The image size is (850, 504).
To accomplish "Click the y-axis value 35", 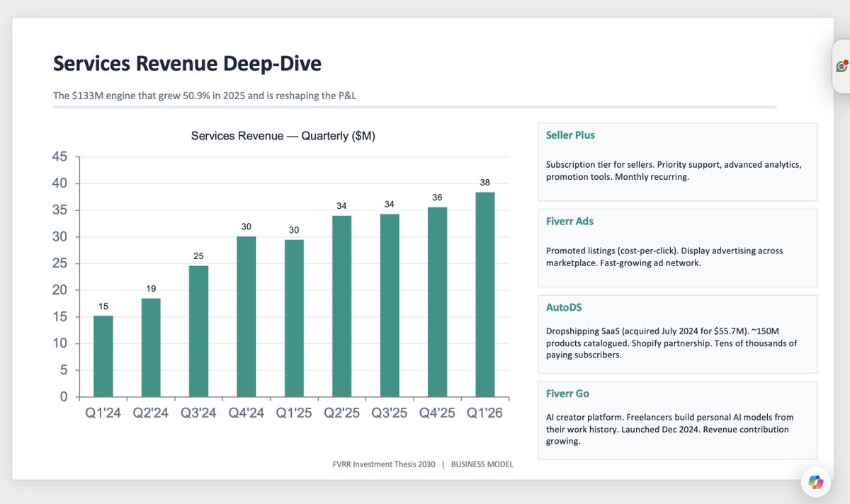I will click(x=60, y=210).
